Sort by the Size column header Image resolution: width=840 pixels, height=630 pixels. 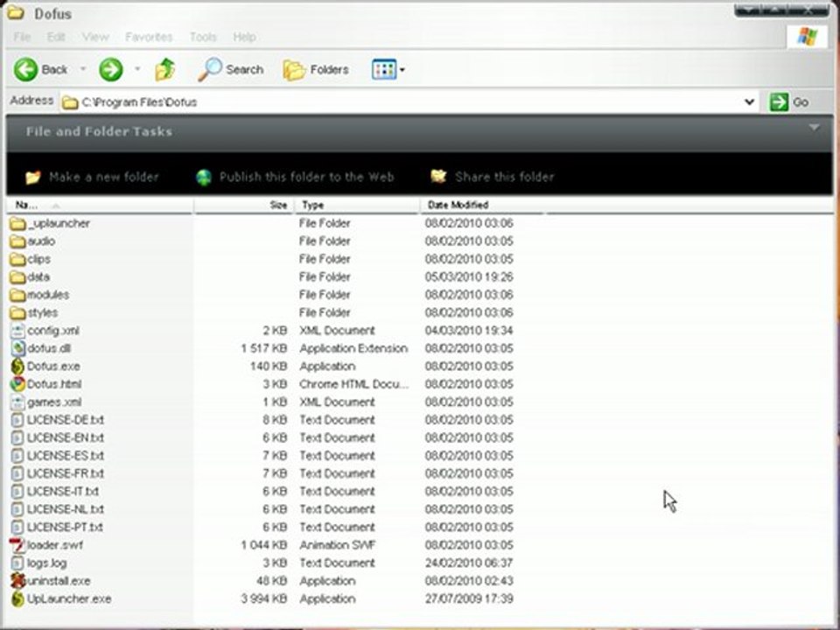(x=244, y=205)
